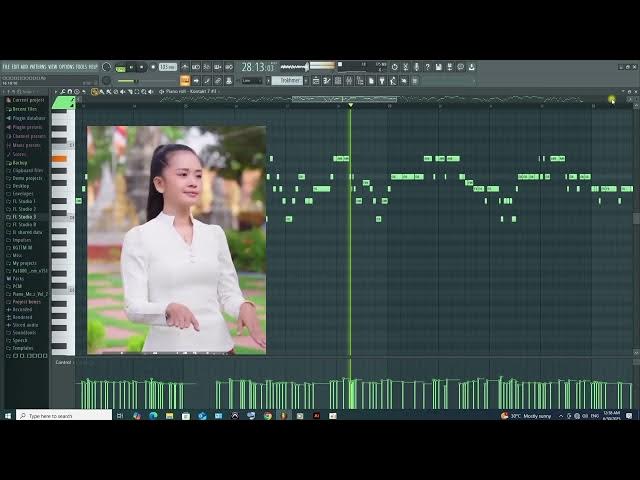Click the playhead marker on timeline
This screenshot has width=640, height=480.
coord(351,106)
